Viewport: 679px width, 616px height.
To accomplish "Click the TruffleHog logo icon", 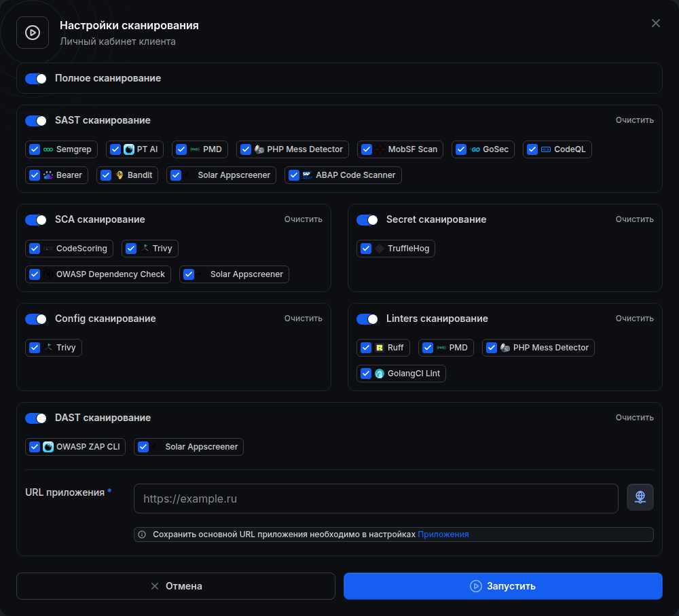I will [380, 248].
